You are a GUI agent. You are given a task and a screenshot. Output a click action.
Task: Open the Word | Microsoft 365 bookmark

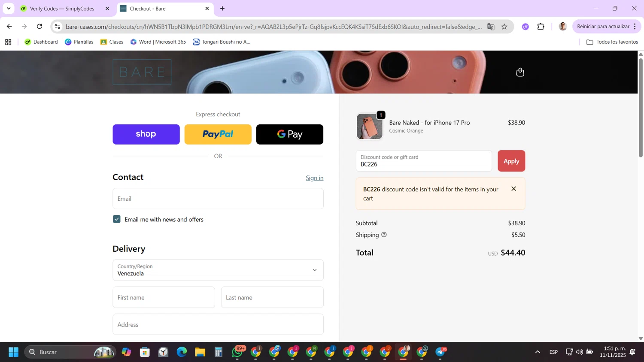(158, 42)
